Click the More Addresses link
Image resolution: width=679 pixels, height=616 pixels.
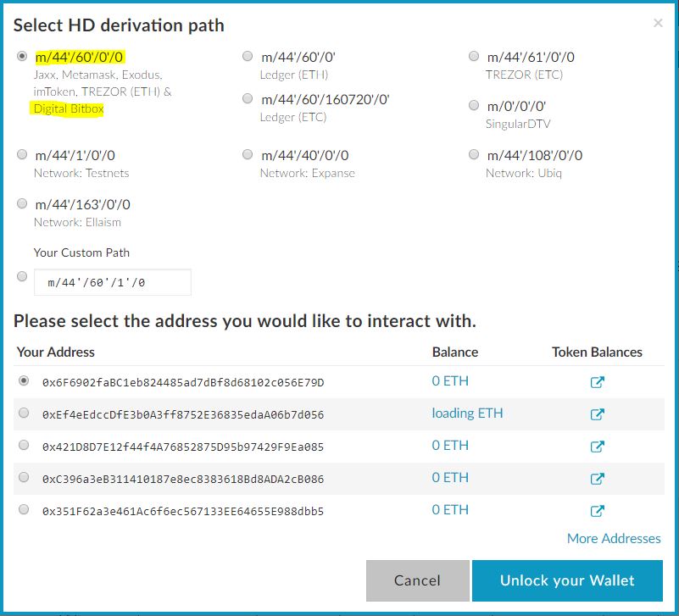[614, 539]
